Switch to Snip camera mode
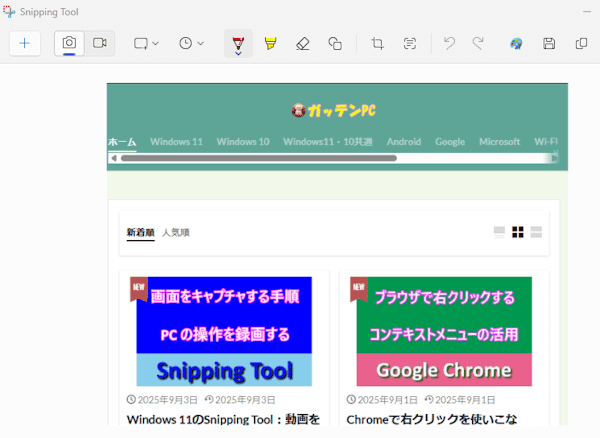This screenshot has width=600, height=438. 69,43
